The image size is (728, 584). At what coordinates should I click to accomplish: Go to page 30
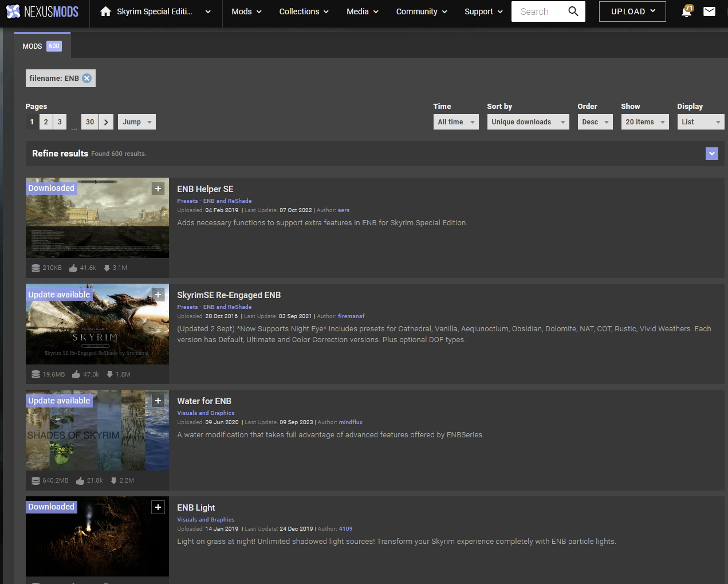[x=90, y=122]
